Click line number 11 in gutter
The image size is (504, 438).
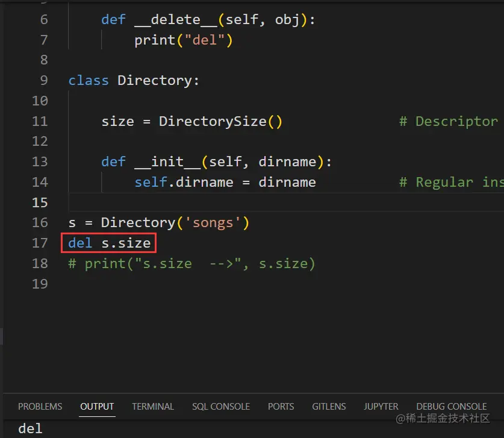(40, 121)
